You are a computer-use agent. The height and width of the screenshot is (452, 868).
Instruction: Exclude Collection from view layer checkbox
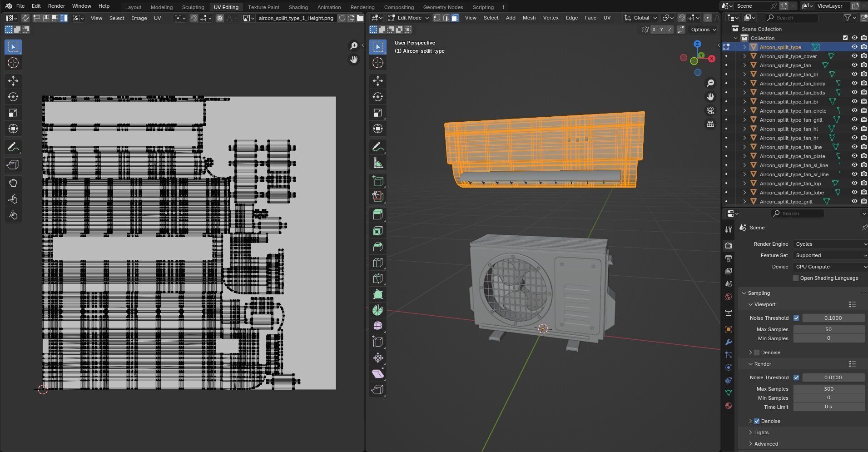pyautogui.click(x=845, y=38)
